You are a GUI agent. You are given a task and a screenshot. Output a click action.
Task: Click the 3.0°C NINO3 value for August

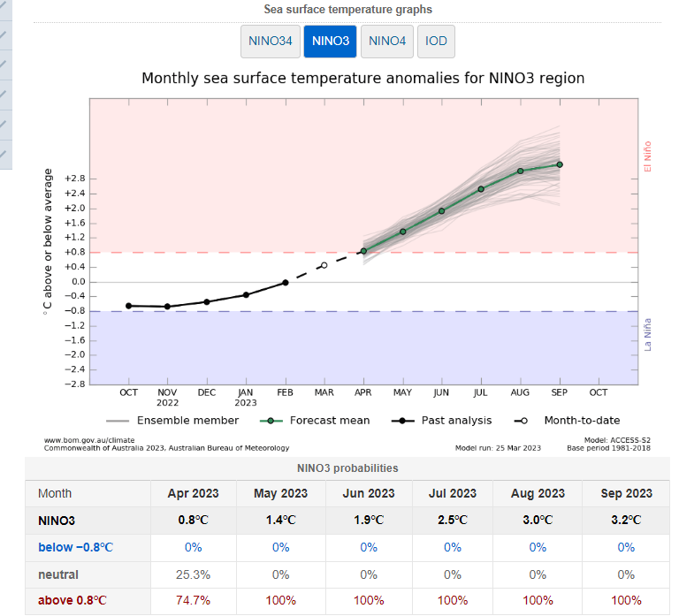point(538,520)
